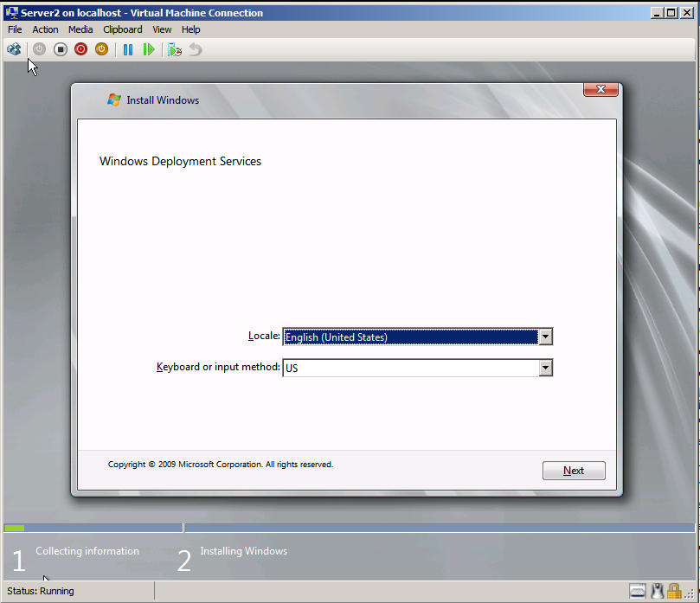Viewport: 700px width, 603px height.
Task: Click the "Keyboard or input method:" label
Action: click(x=218, y=367)
